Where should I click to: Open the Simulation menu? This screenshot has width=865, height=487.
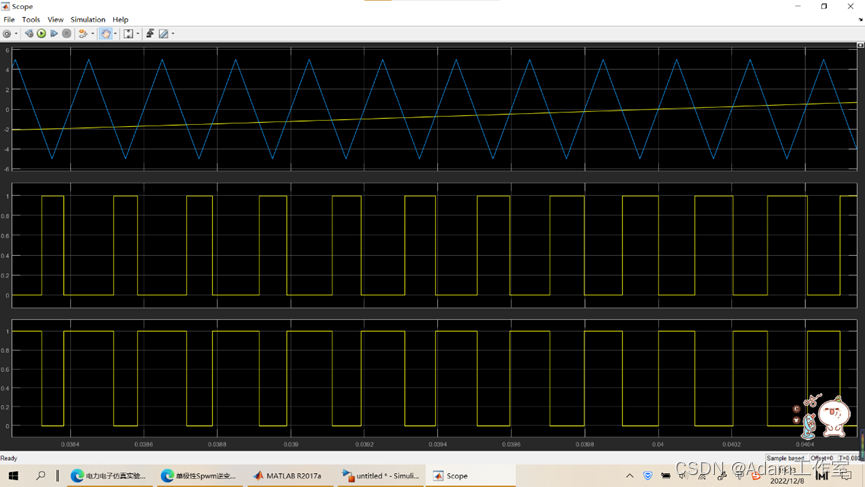[88, 19]
